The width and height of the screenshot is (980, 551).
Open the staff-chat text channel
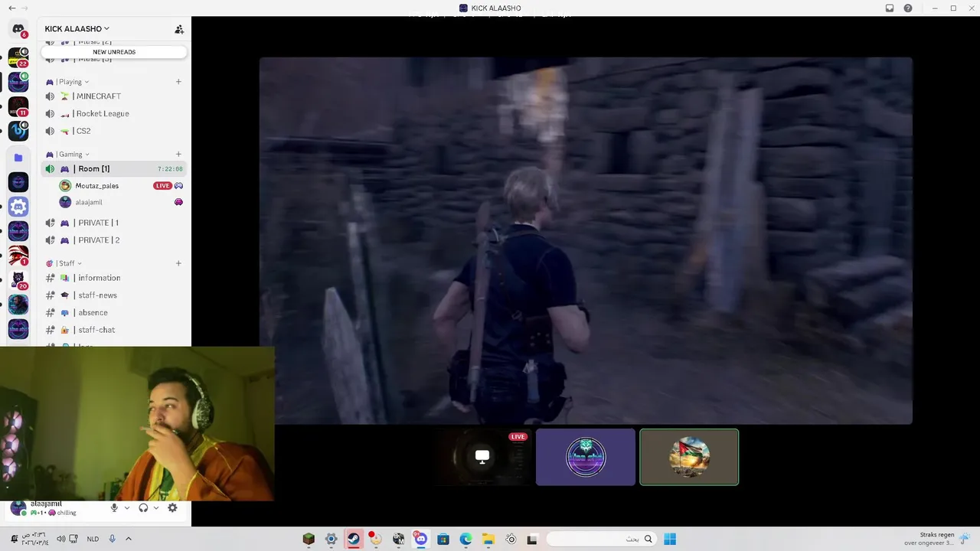(114, 330)
